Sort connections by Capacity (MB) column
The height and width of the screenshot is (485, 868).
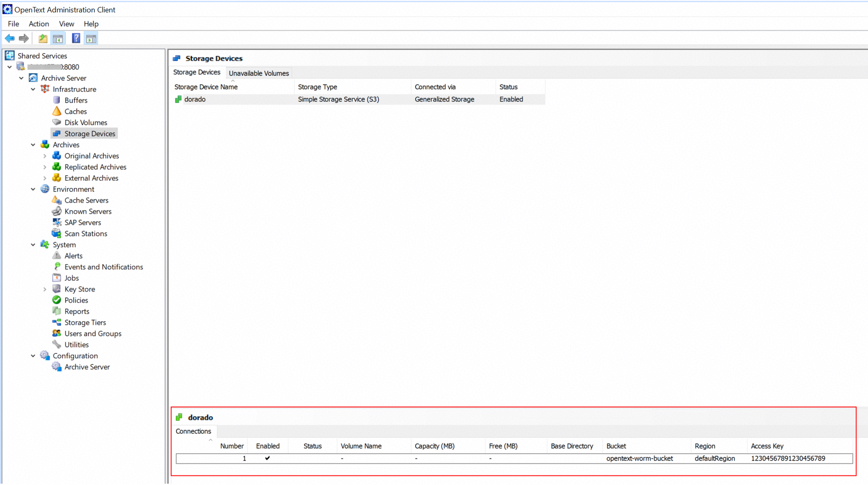coord(448,446)
